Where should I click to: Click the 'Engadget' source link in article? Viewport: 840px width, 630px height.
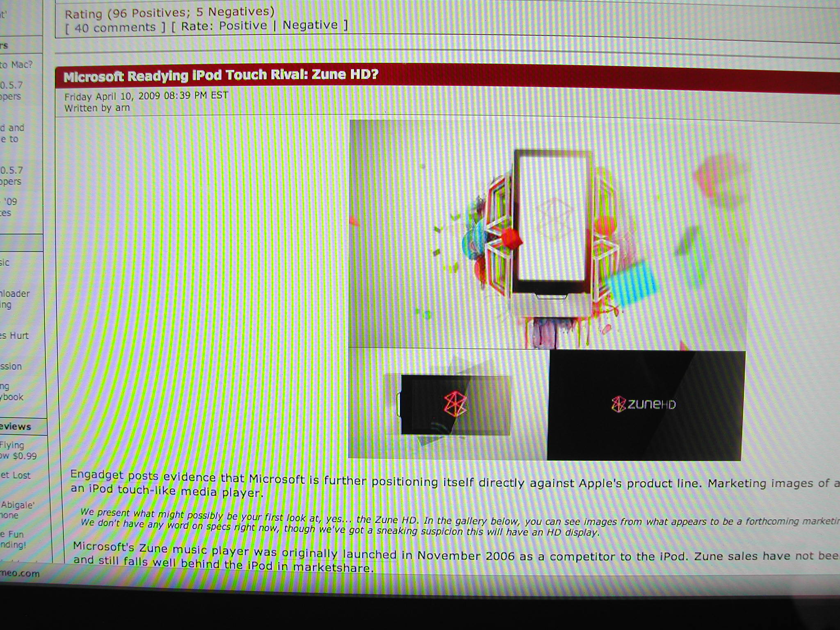(96, 475)
